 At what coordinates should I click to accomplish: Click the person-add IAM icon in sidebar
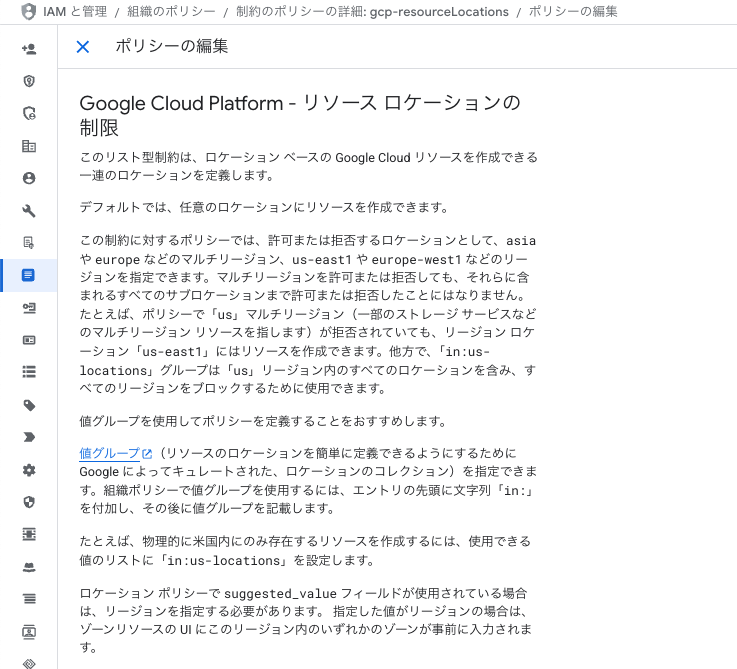tap(28, 49)
